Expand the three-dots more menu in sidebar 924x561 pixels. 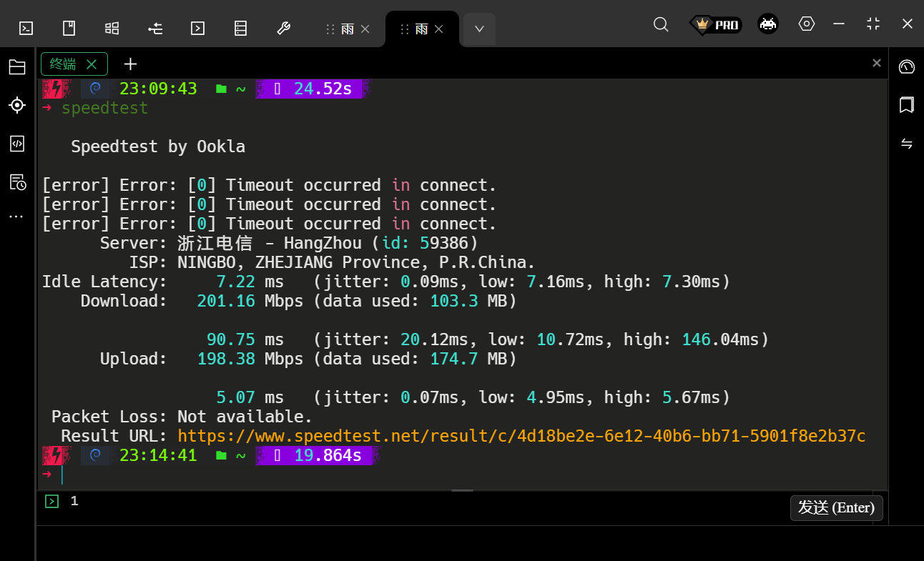17,216
